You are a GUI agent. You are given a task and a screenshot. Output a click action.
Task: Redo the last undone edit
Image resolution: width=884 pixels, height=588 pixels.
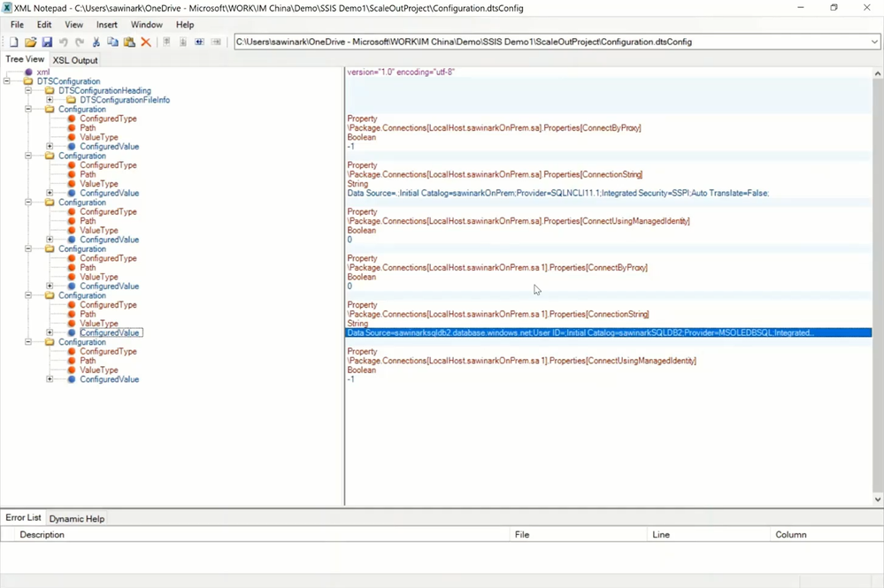pyautogui.click(x=80, y=42)
